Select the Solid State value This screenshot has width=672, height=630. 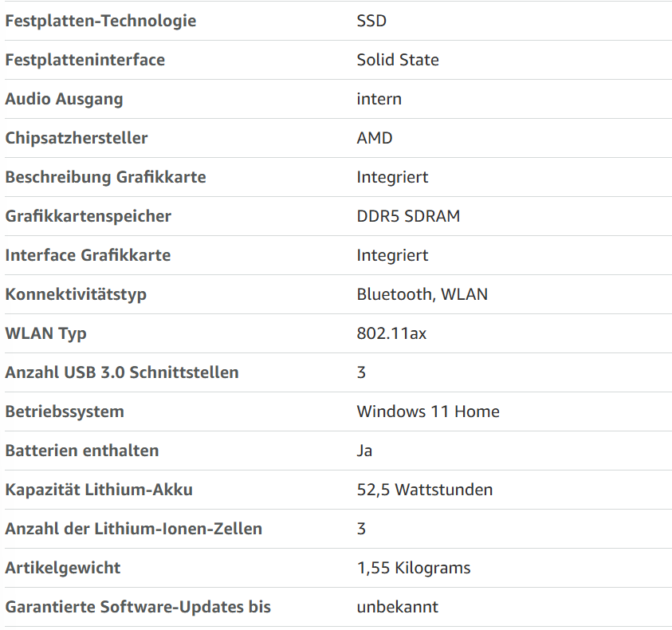[x=398, y=60]
